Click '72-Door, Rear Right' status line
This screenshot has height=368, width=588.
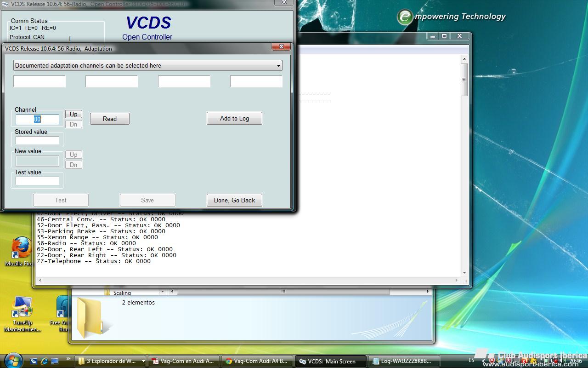[107, 255]
